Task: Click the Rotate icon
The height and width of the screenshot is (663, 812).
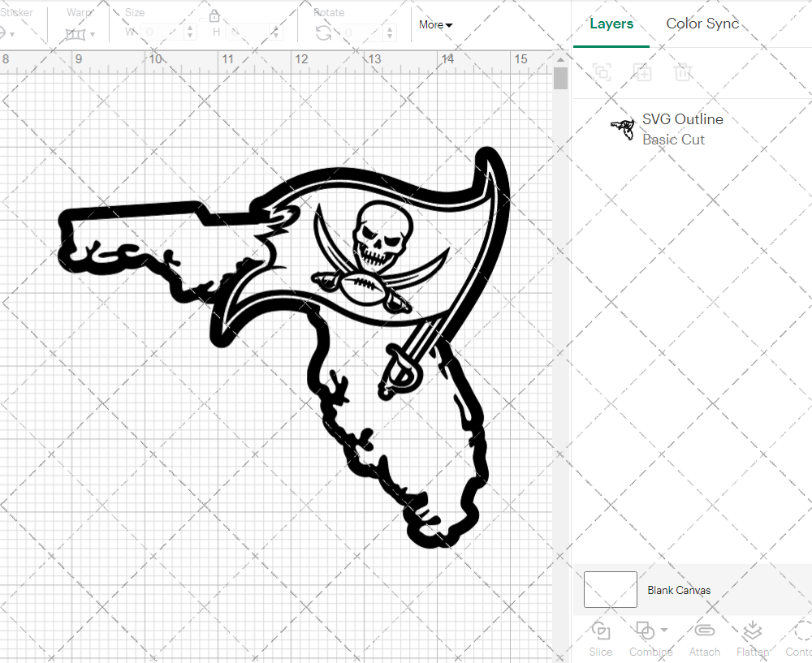Action: pos(324,33)
